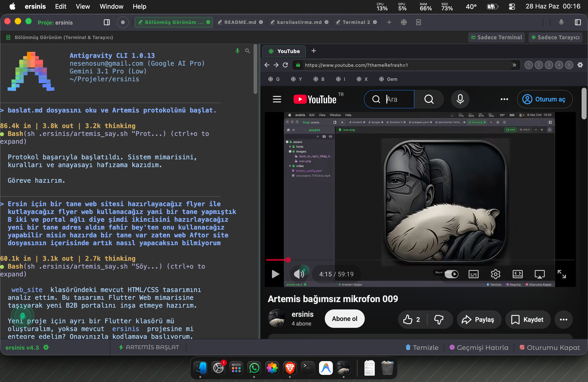The width and height of the screenshot is (588, 382).
Task: Open G bookmark in bookmarks bar
Action: [274, 79]
